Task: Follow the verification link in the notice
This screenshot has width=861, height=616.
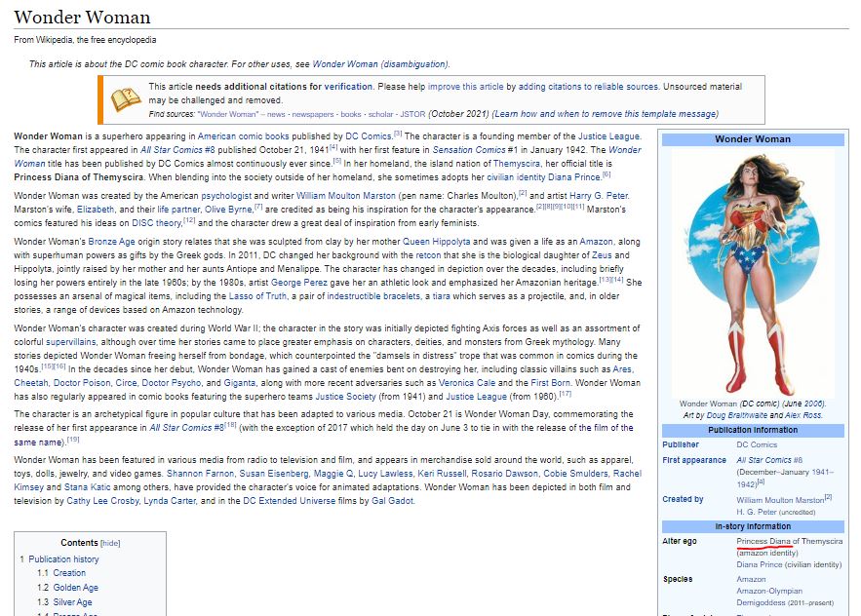Action: point(348,87)
